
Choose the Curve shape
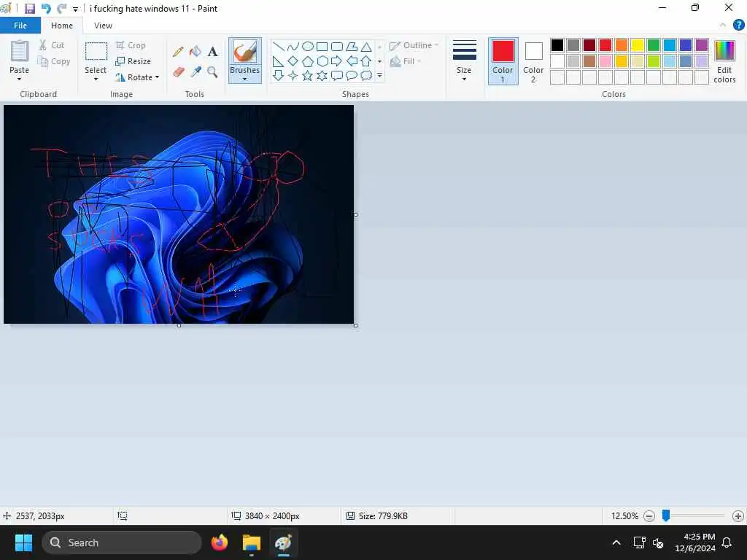pos(293,46)
